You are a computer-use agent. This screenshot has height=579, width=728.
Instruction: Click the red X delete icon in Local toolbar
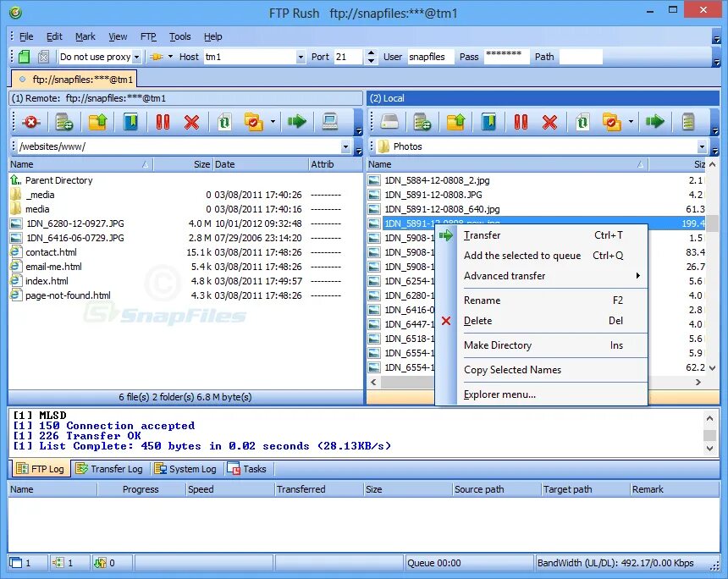(x=549, y=122)
